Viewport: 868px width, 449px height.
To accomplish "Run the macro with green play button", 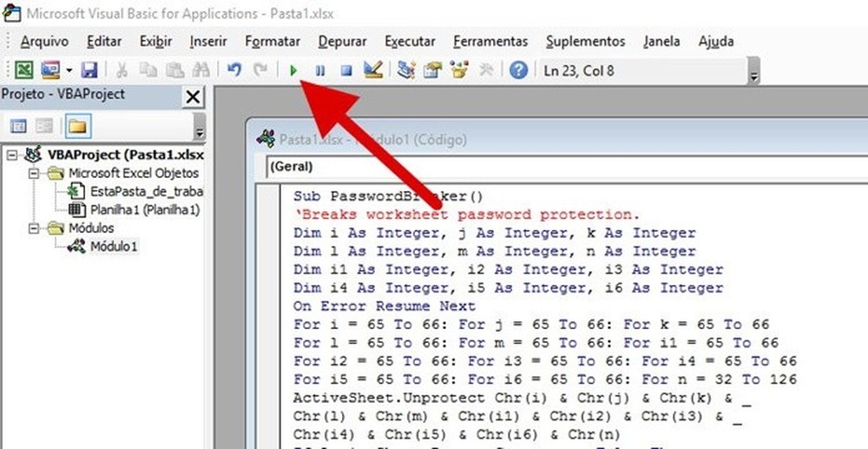I will coord(294,70).
